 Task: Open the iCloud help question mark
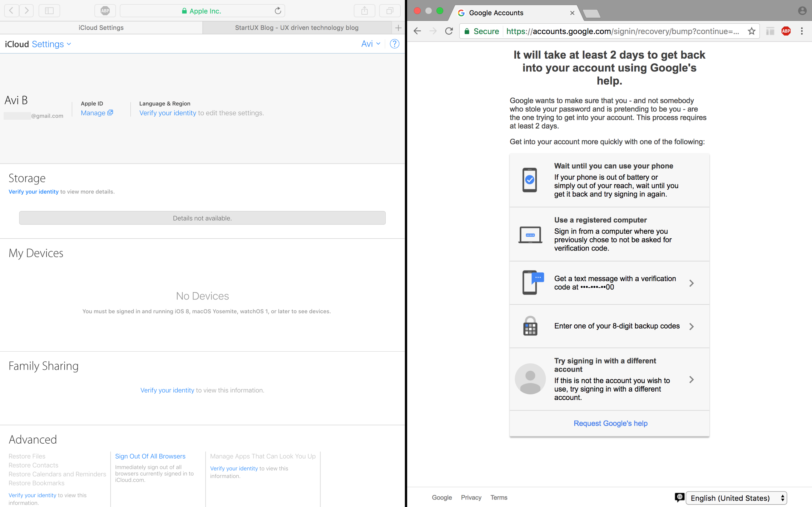pyautogui.click(x=394, y=44)
